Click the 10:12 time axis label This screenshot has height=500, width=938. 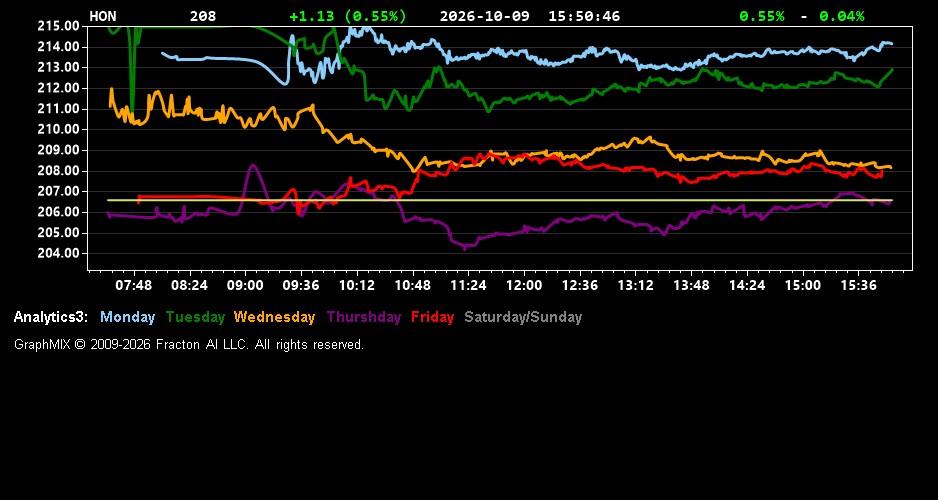tap(357, 285)
